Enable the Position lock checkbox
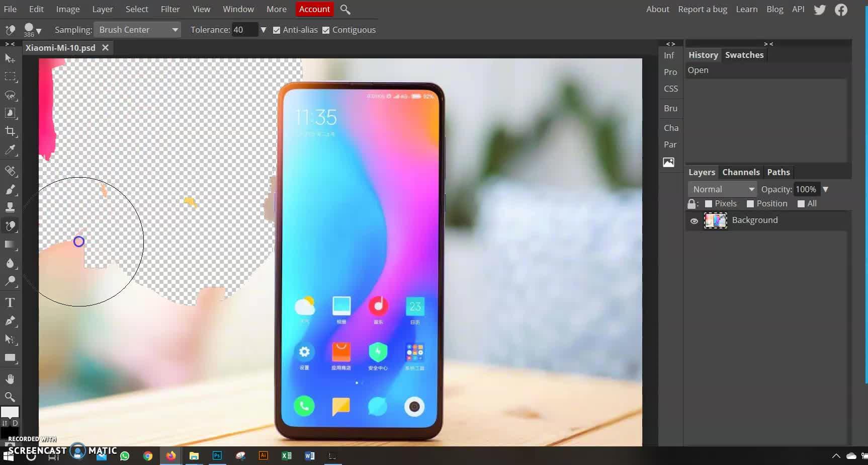The image size is (868, 465). [750, 204]
